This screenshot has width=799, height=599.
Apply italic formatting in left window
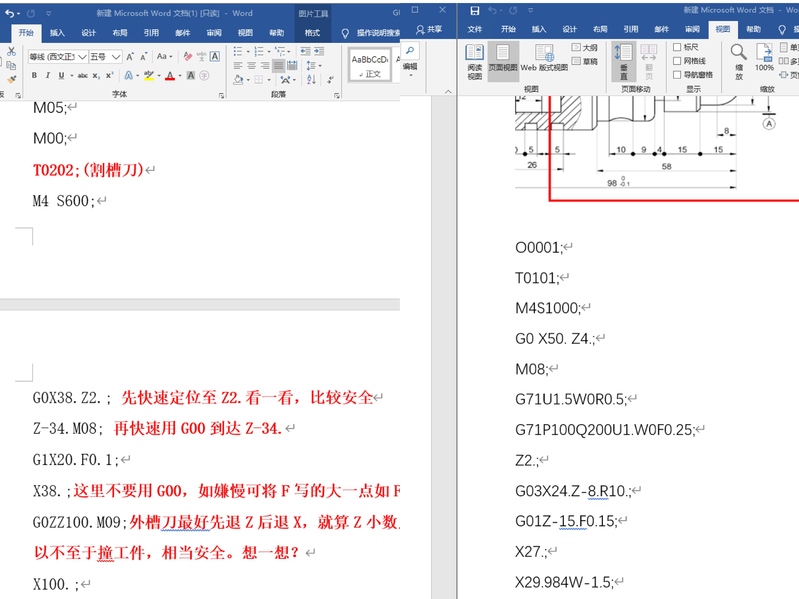[x=47, y=76]
